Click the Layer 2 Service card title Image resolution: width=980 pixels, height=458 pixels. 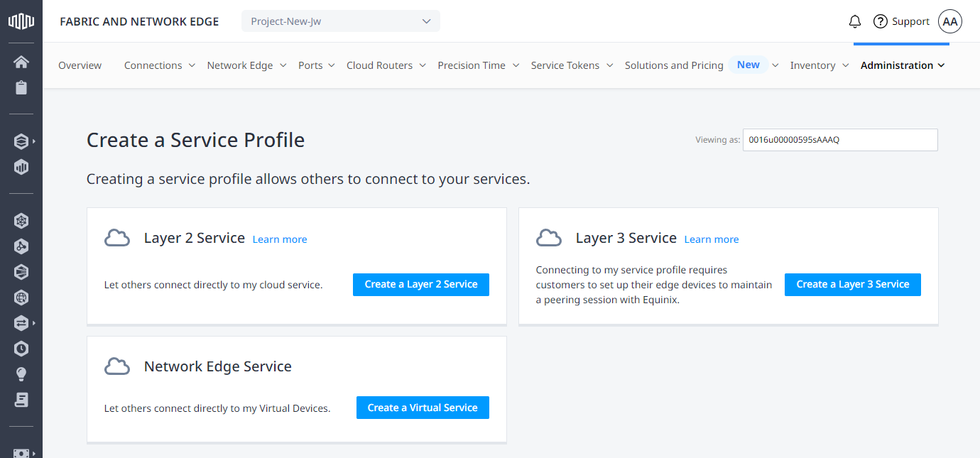[x=195, y=238]
